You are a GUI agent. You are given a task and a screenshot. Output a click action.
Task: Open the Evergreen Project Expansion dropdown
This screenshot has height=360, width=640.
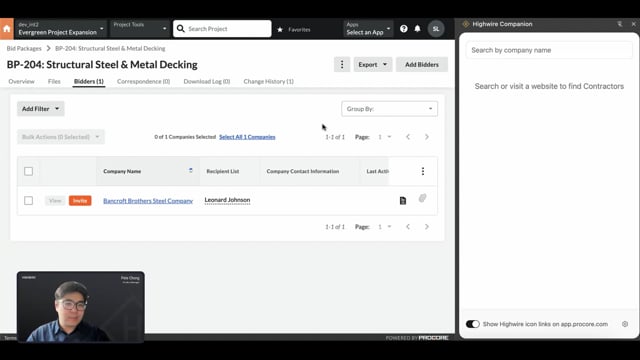click(61, 29)
